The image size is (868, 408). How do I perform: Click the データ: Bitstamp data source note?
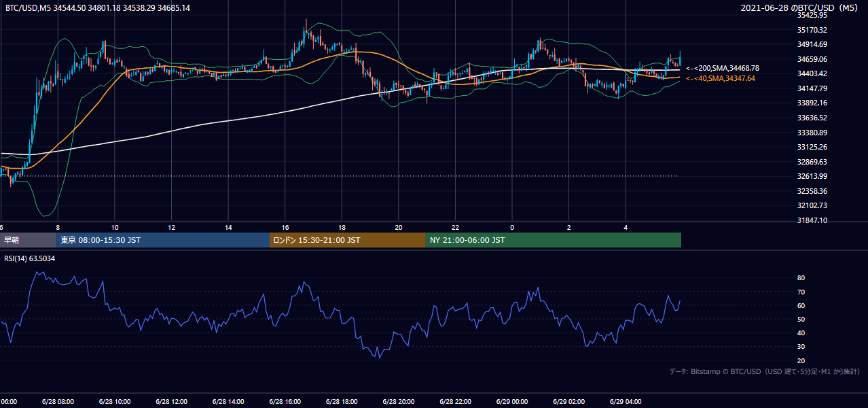765,372
